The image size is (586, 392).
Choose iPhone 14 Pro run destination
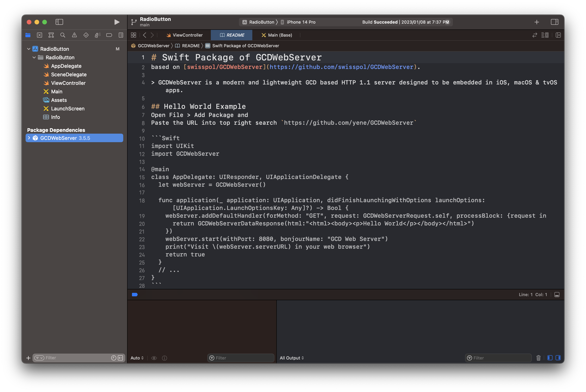click(298, 22)
